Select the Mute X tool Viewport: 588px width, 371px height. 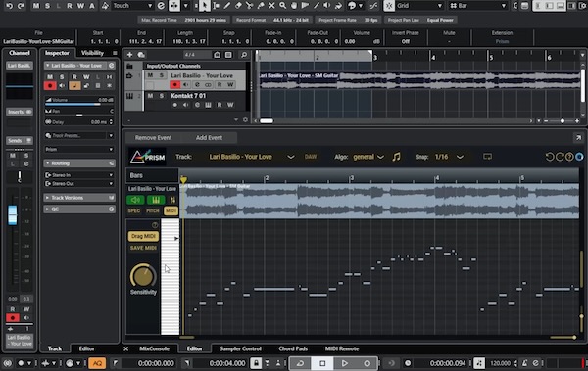[x=271, y=6]
